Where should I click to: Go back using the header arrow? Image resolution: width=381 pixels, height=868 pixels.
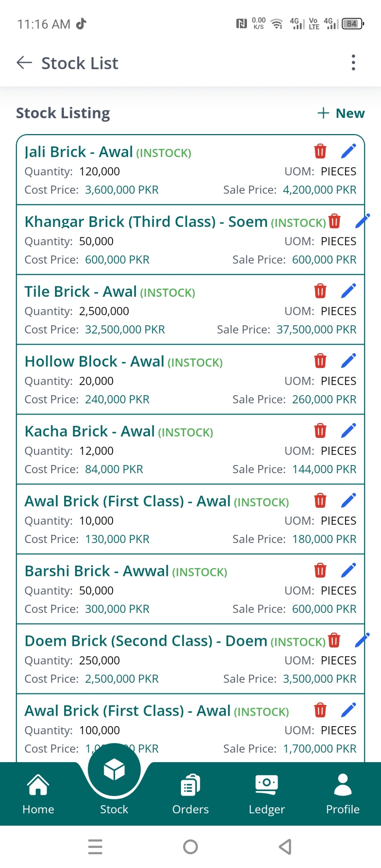pos(25,62)
